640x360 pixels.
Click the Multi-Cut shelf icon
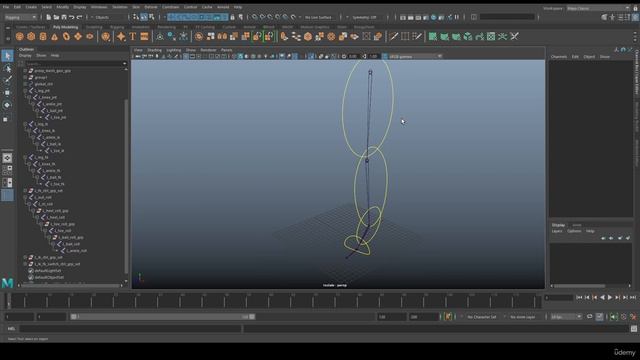tap(393, 37)
